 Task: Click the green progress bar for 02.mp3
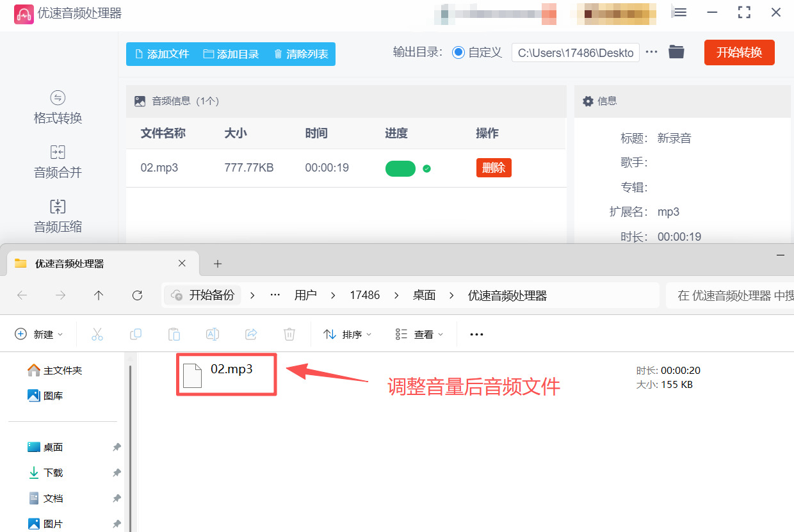pyautogui.click(x=400, y=168)
